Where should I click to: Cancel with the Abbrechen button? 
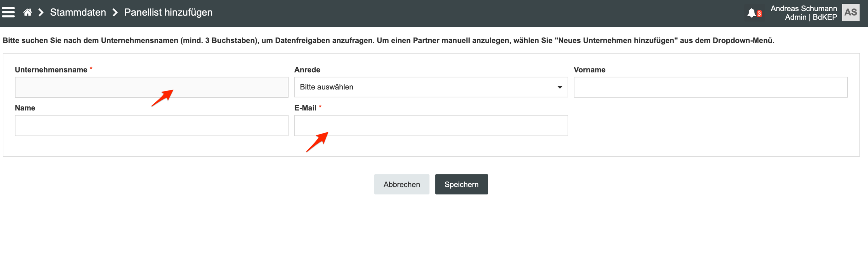(402, 184)
